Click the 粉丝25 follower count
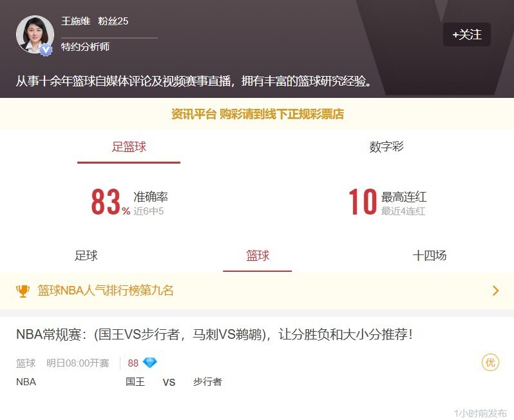Viewport: 514px width, 420px height. click(113, 21)
